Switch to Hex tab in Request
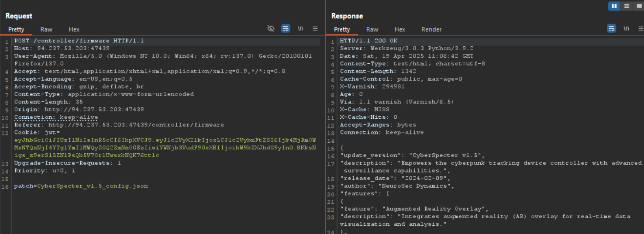The width and height of the screenshot is (644, 234). coord(74,29)
